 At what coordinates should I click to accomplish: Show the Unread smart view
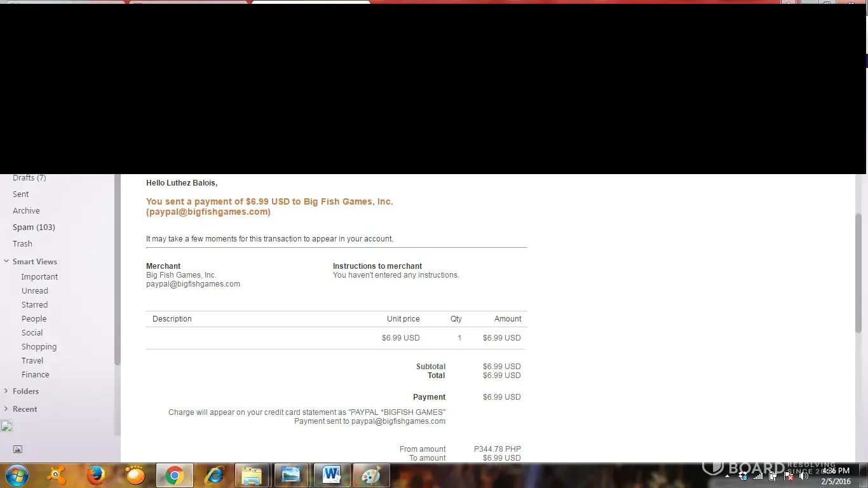[x=35, y=291]
